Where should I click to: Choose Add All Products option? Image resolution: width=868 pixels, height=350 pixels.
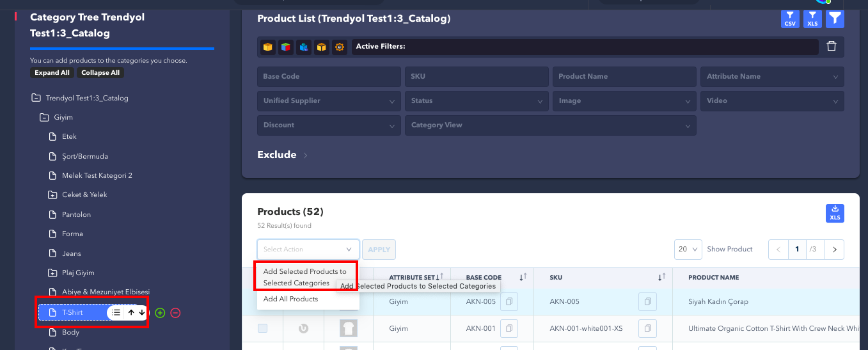coord(291,299)
